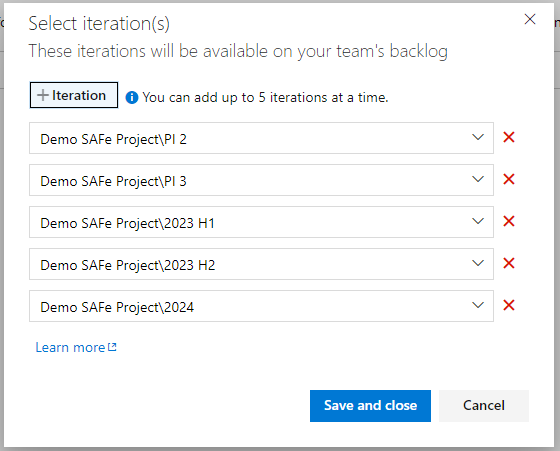The image size is (560, 451).
Task: Click the Demo SAFe Project\PI 2 field
Action: click(x=261, y=138)
